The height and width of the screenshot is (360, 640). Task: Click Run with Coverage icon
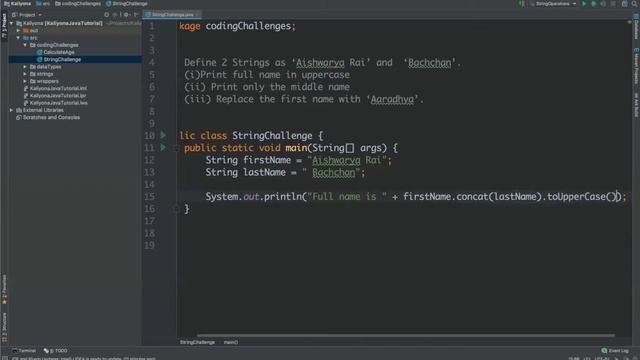pos(603,4)
